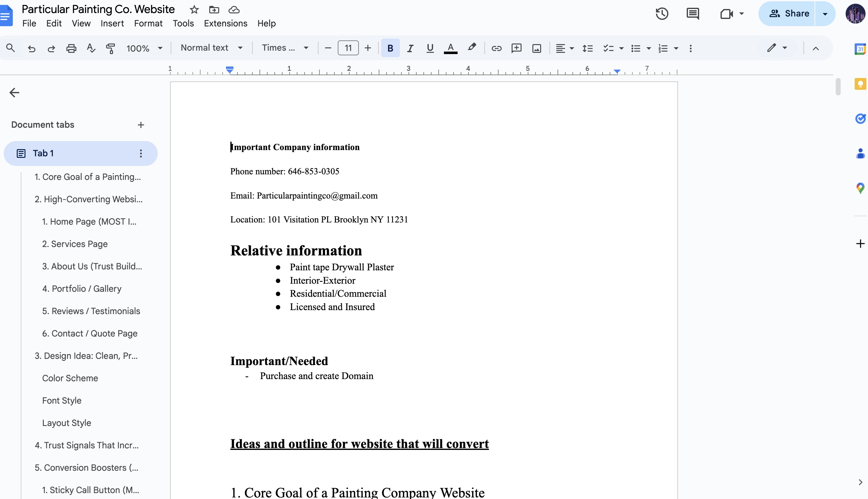Open the text color picker
868x499 pixels.
pos(450,48)
